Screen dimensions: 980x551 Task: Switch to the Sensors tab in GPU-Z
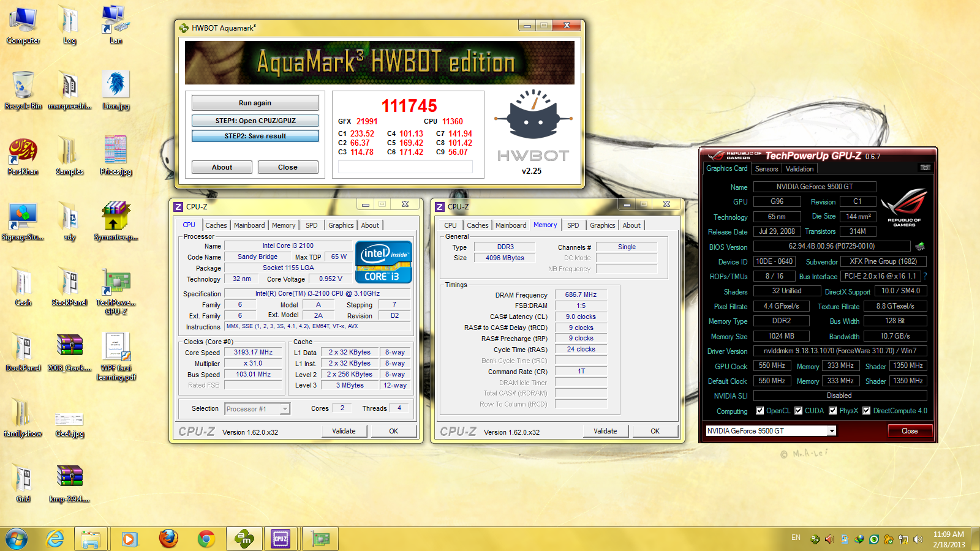766,169
